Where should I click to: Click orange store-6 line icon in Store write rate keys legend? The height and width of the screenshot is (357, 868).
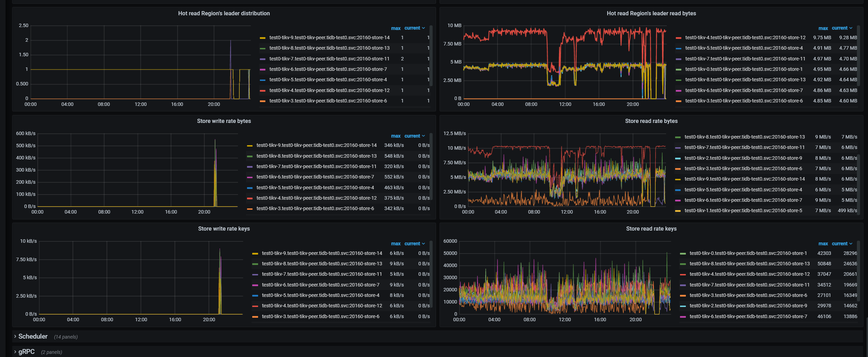point(255,317)
